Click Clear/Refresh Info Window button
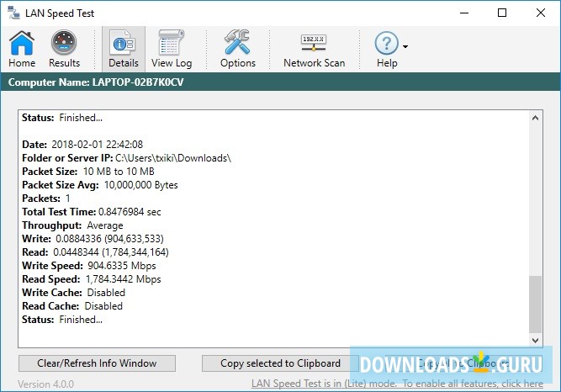 pos(97,363)
